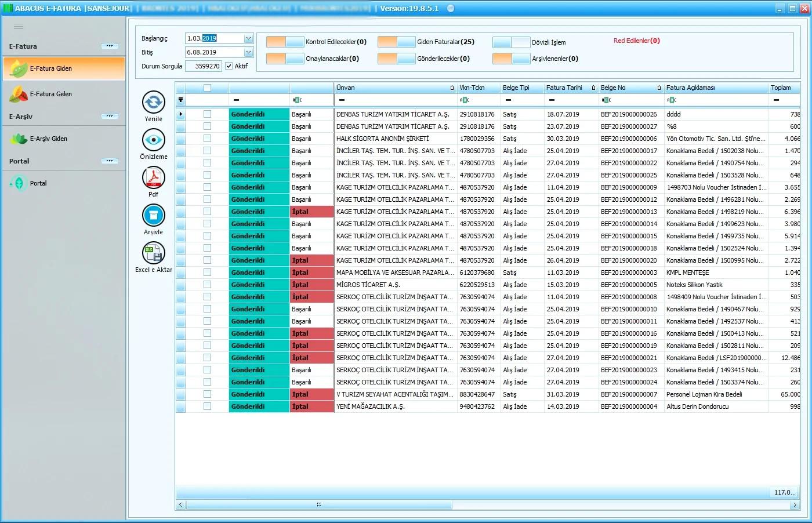Click the Red Edilenler(0) link
Screen dimensions: 812x523
(636, 41)
